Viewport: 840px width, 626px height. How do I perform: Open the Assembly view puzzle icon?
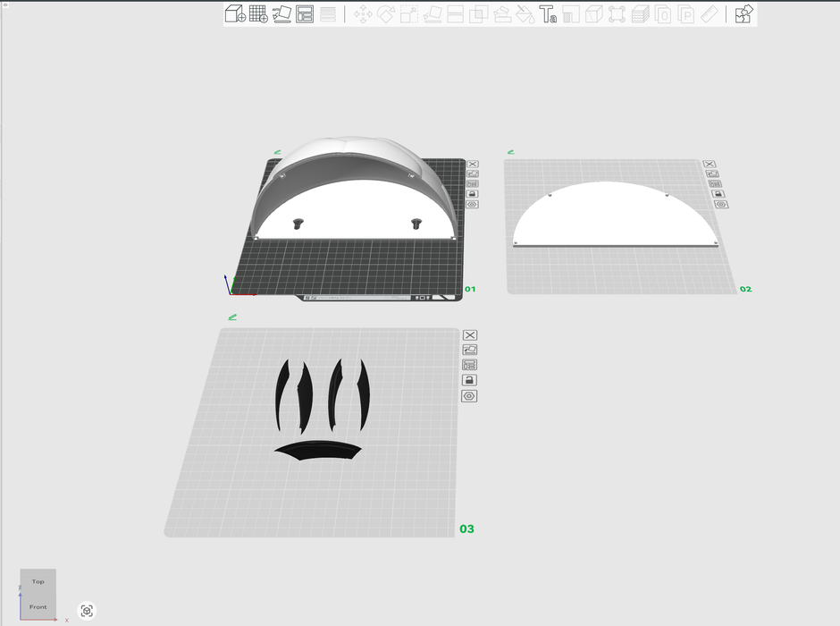743,13
